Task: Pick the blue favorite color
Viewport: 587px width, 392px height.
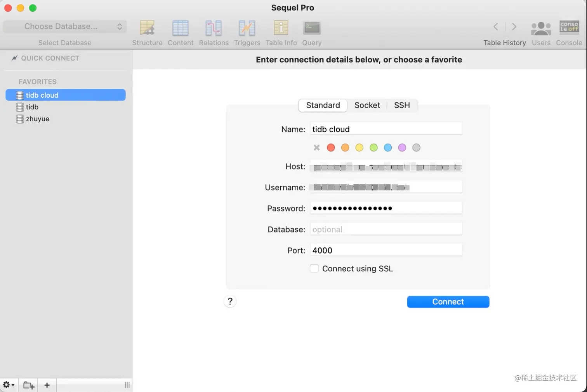Action: (x=388, y=147)
